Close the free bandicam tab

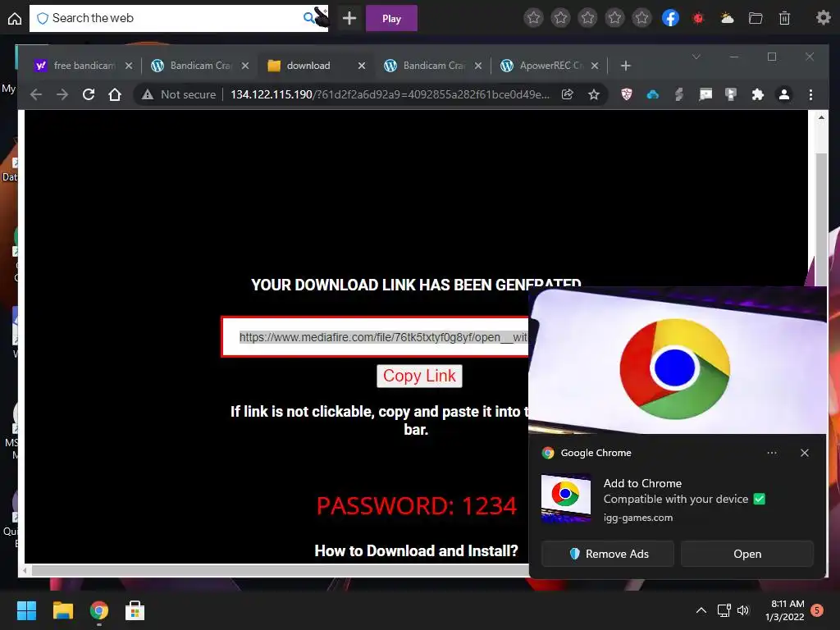(x=129, y=66)
